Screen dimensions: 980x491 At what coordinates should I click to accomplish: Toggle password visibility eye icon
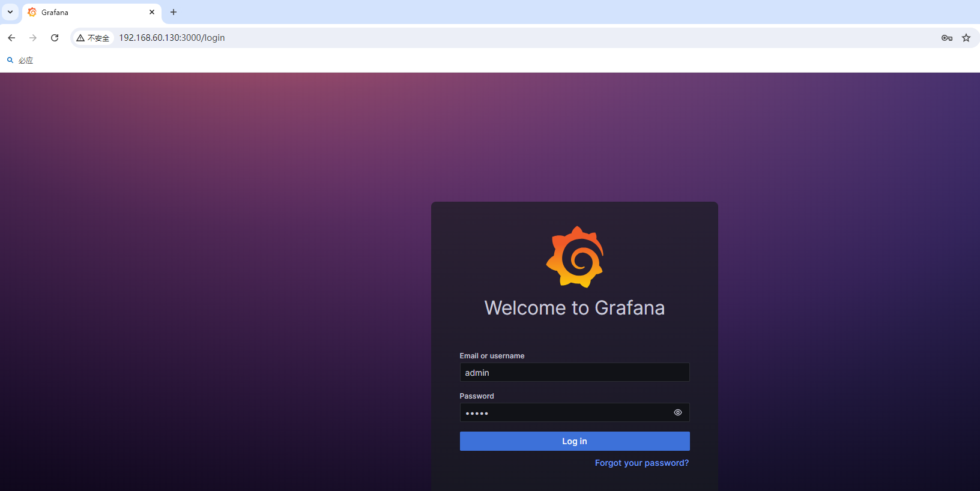678,412
